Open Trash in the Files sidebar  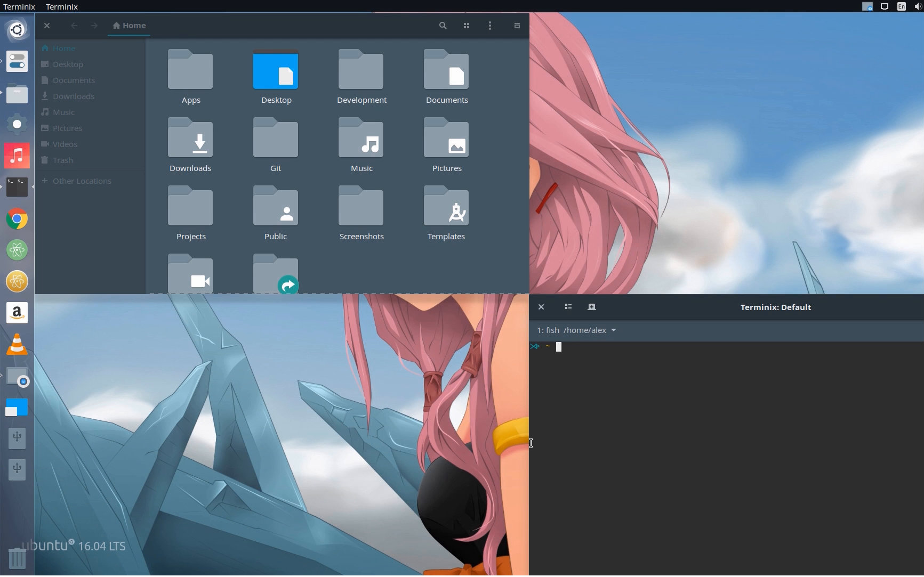tap(90, 160)
